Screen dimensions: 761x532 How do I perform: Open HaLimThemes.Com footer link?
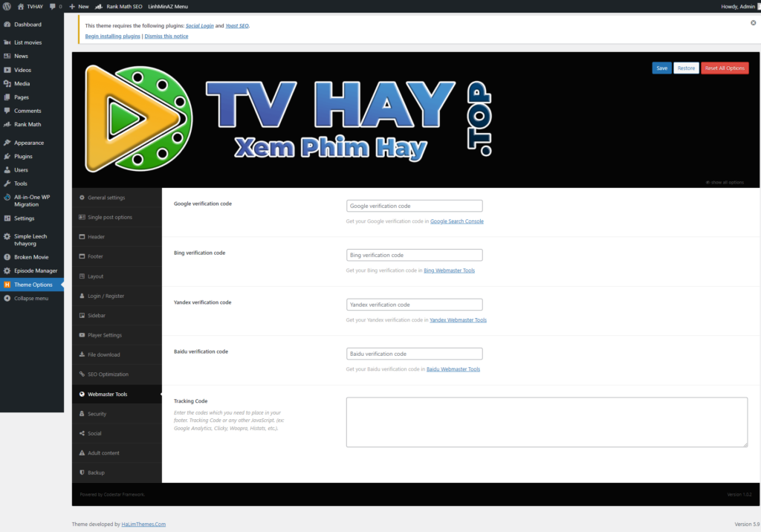pos(143,525)
